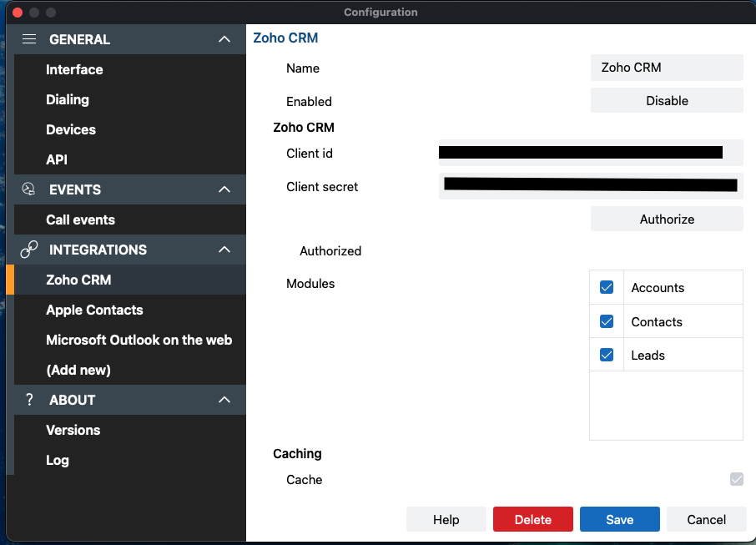Click the Accounts label in Modules list
This screenshot has height=545, width=756.
pyautogui.click(x=658, y=287)
